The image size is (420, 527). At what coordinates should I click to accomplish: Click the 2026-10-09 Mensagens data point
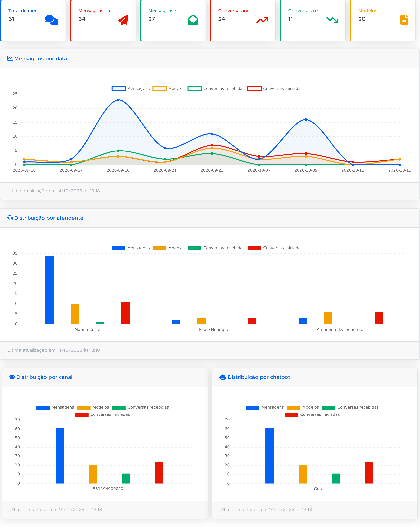pyautogui.click(x=306, y=120)
